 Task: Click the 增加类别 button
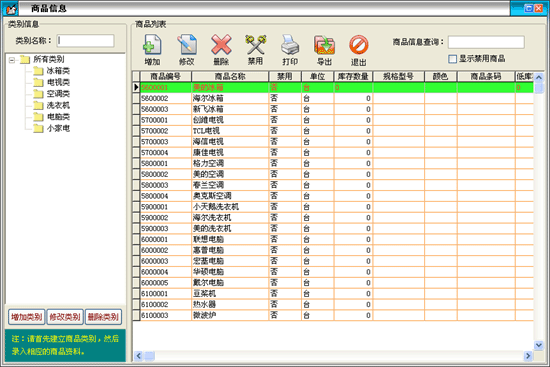(x=27, y=317)
